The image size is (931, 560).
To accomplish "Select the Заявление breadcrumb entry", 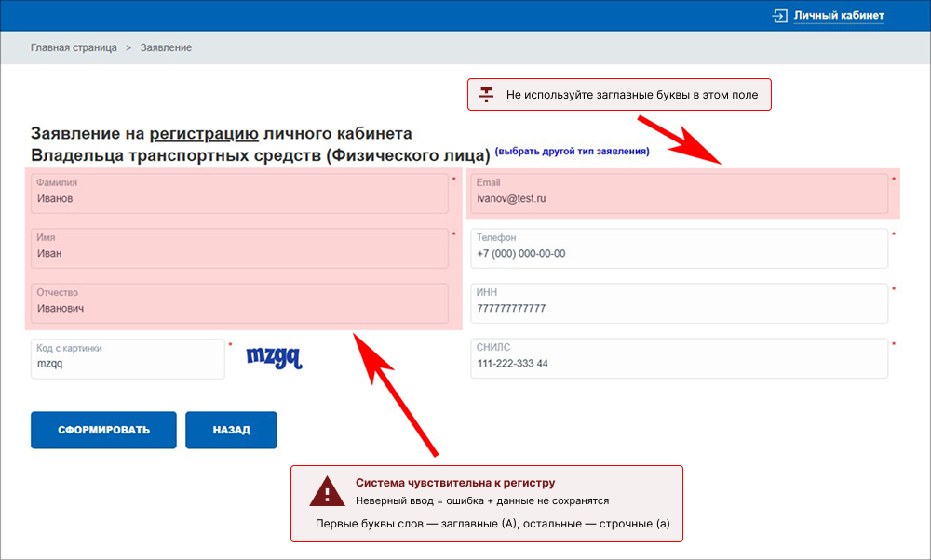I will pyautogui.click(x=165, y=47).
